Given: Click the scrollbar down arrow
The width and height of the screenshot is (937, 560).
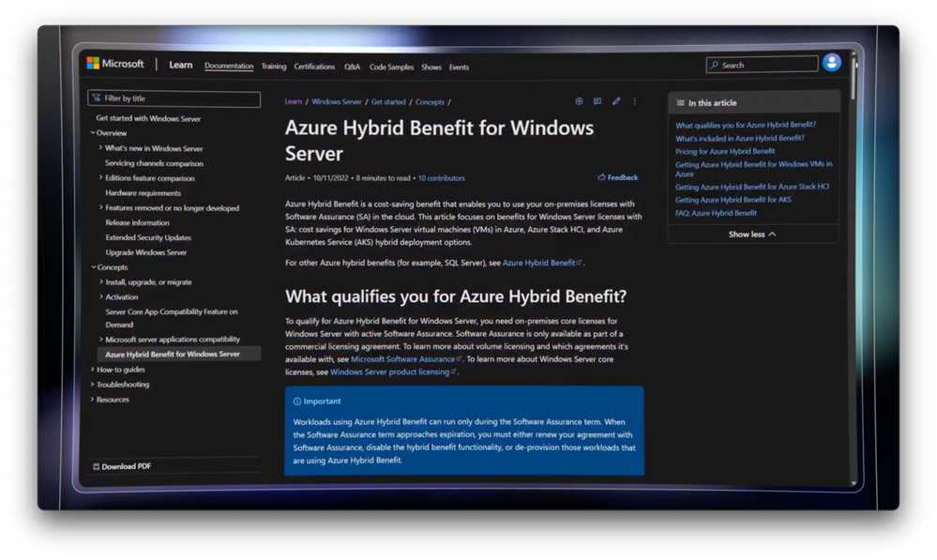Looking at the screenshot, I should coord(854,483).
